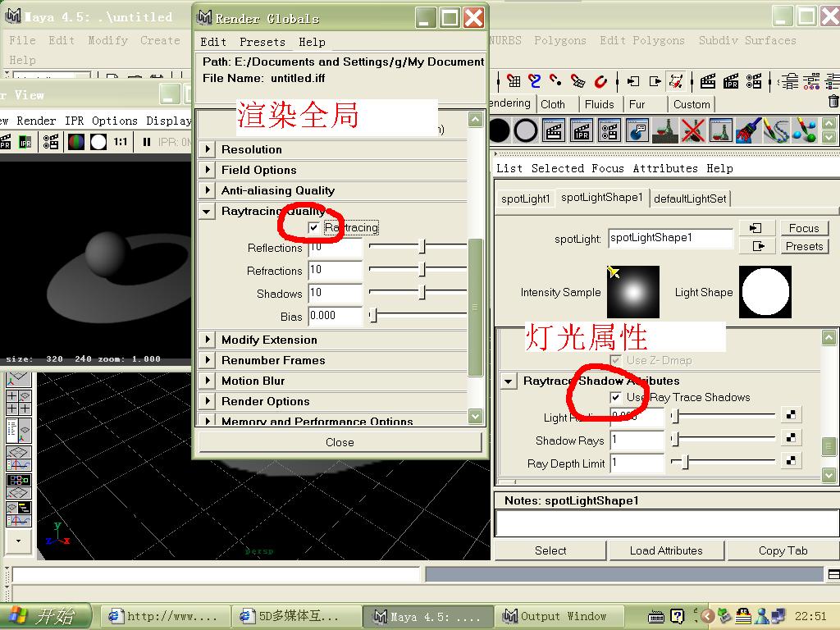Toggle the Raytracing checkbox in Render Globals

(x=314, y=228)
